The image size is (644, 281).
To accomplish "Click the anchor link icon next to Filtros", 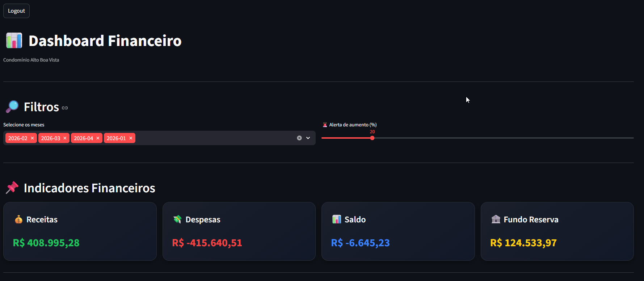I will click(x=65, y=108).
